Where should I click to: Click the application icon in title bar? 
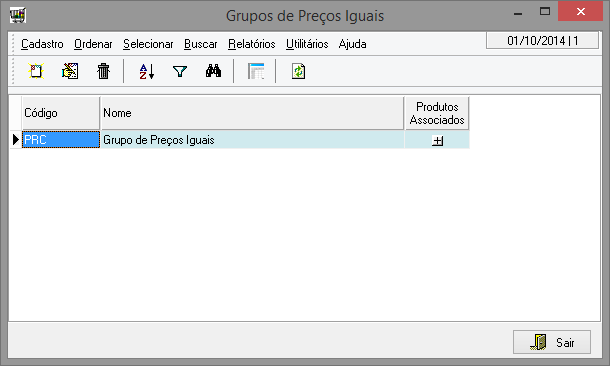tap(18, 15)
